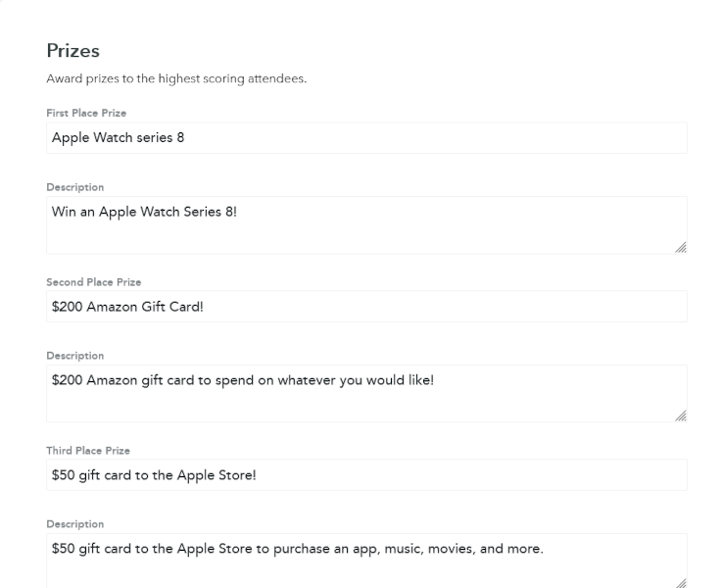721x588 pixels.
Task: Click the Prizes section heading
Action: point(73,51)
